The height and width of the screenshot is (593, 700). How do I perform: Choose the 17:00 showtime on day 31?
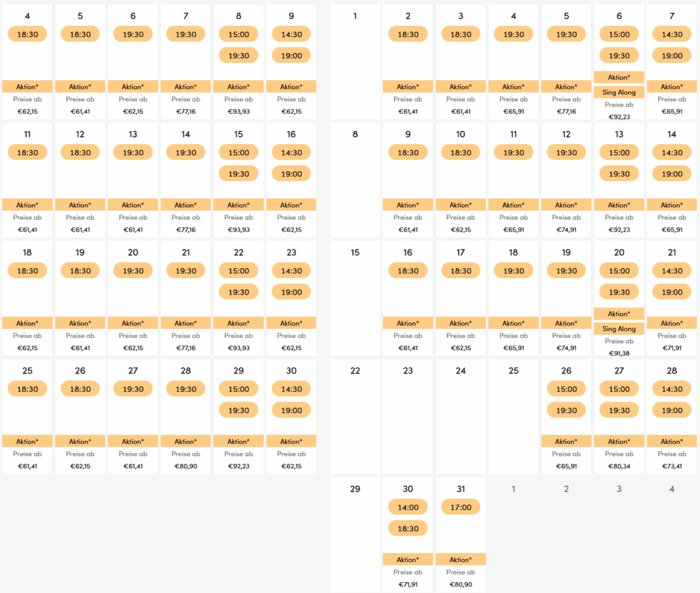[x=461, y=507]
